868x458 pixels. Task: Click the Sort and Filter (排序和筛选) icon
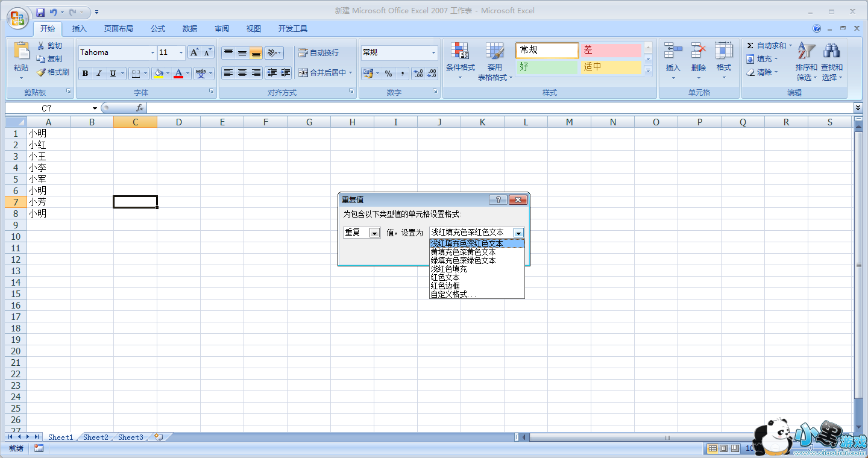tap(806, 52)
